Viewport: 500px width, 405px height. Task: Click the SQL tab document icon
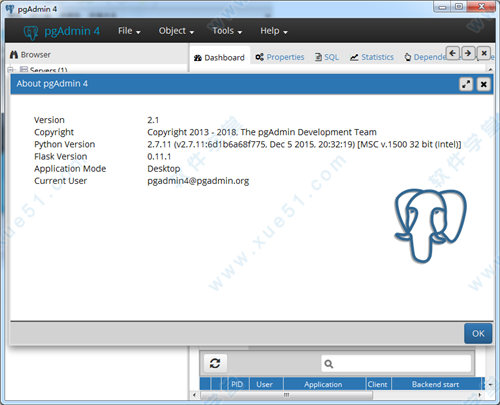[318, 57]
